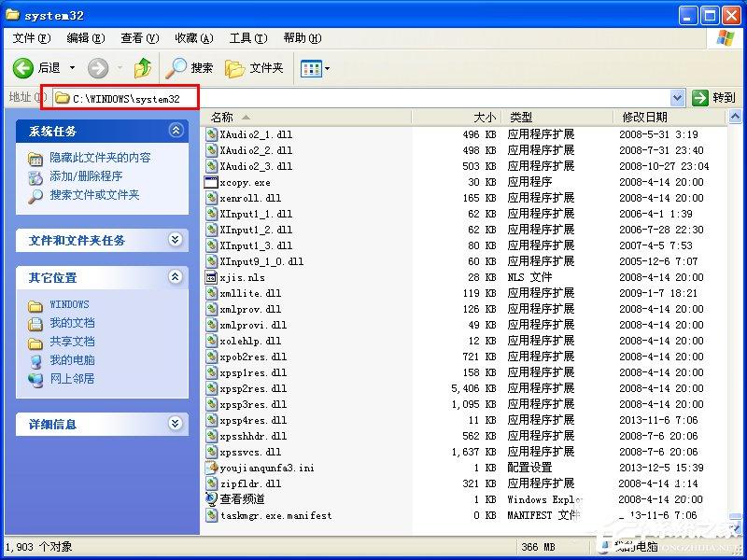Select the xjis.nls file icon
Image resolution: width=747 pixels, height=560 pixels.
tap(211, 277)
